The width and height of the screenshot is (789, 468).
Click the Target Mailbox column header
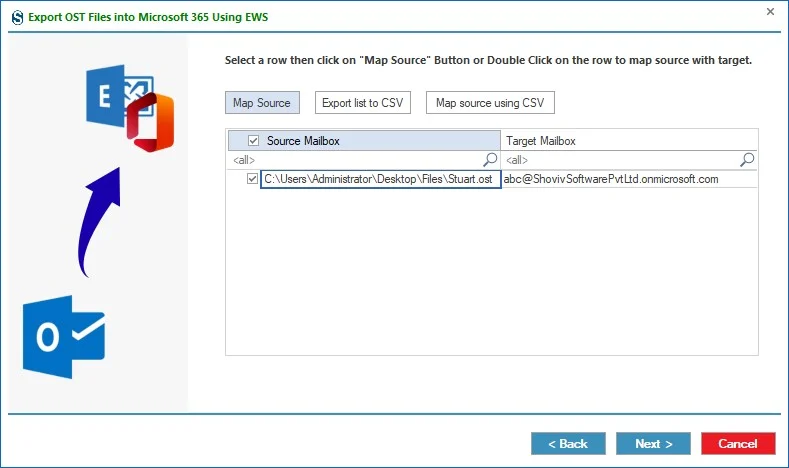click(x=629, y=141)
